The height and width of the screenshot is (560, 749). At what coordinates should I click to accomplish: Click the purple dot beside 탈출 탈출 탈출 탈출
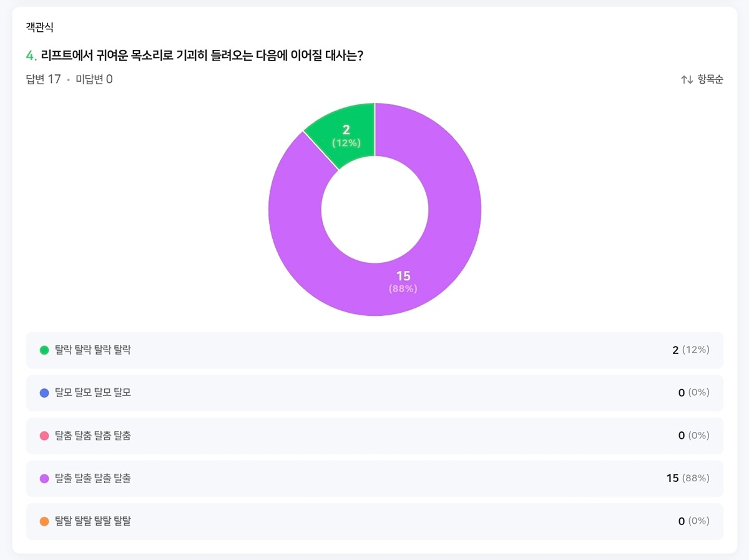click(44, 479)
